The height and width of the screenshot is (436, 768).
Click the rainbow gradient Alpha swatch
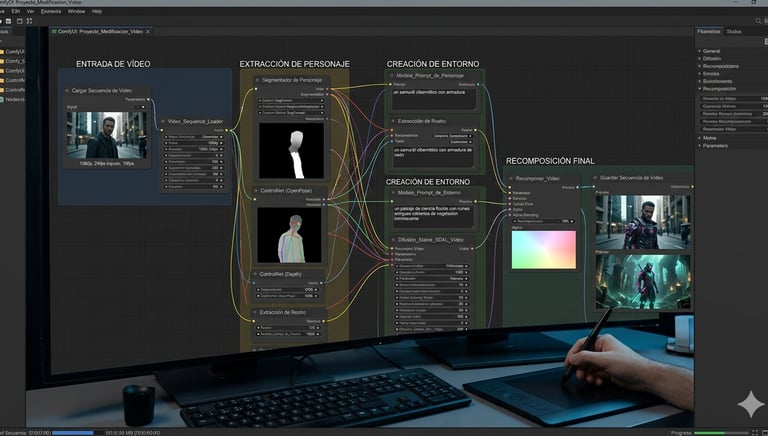pos(544,250)
